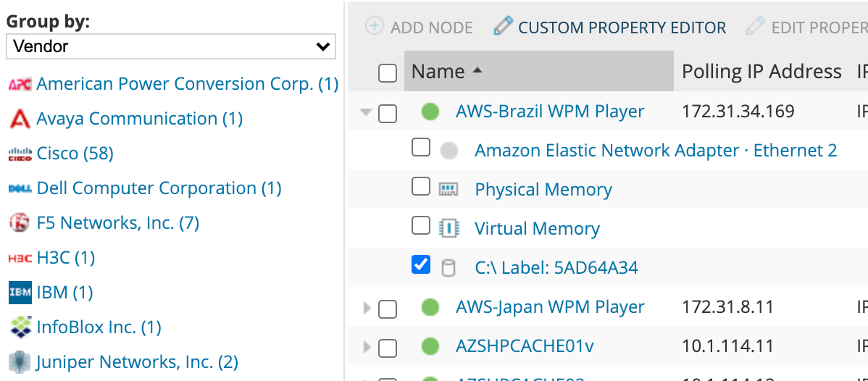Click the Virtual Memory chip icon
Screen dimensions: 868x381
tap(449, 229)
